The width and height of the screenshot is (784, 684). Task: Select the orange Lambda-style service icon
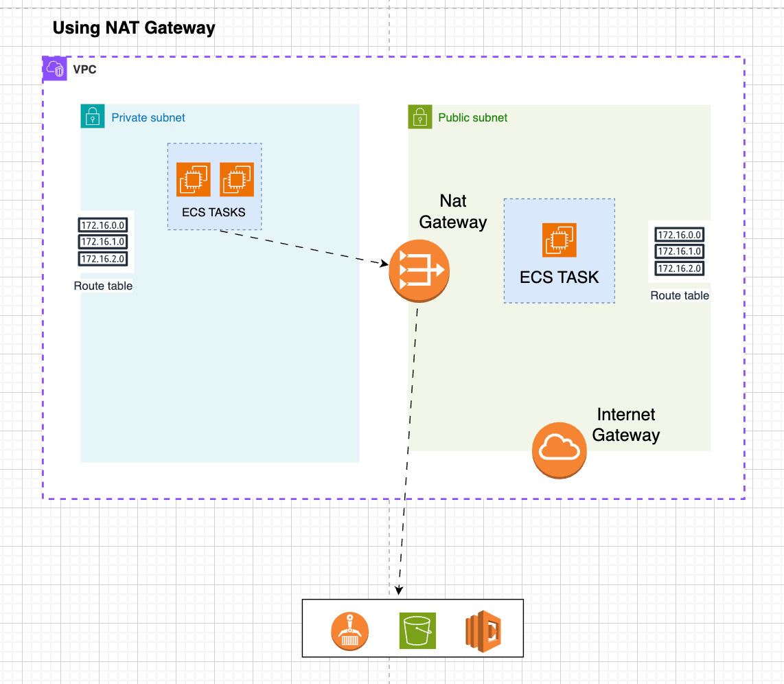coord(483,631)
